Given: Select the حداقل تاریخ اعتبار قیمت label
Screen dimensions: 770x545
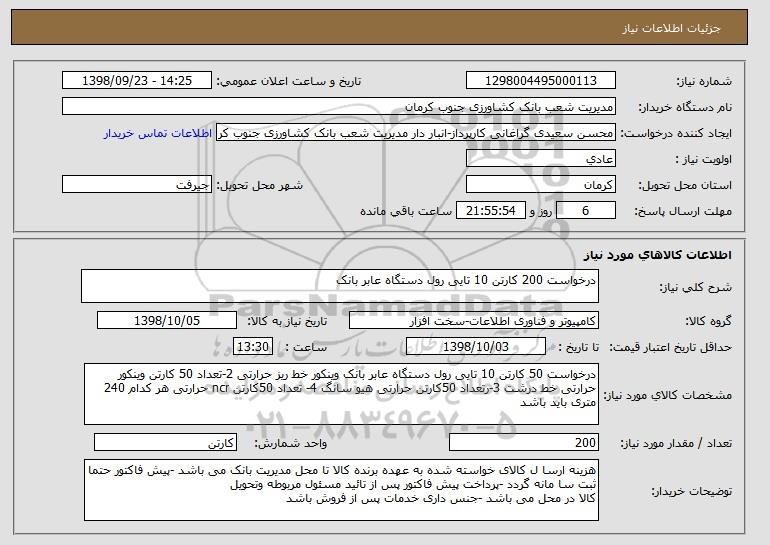Looking at the screenshot, I should (x=670, y=347).
